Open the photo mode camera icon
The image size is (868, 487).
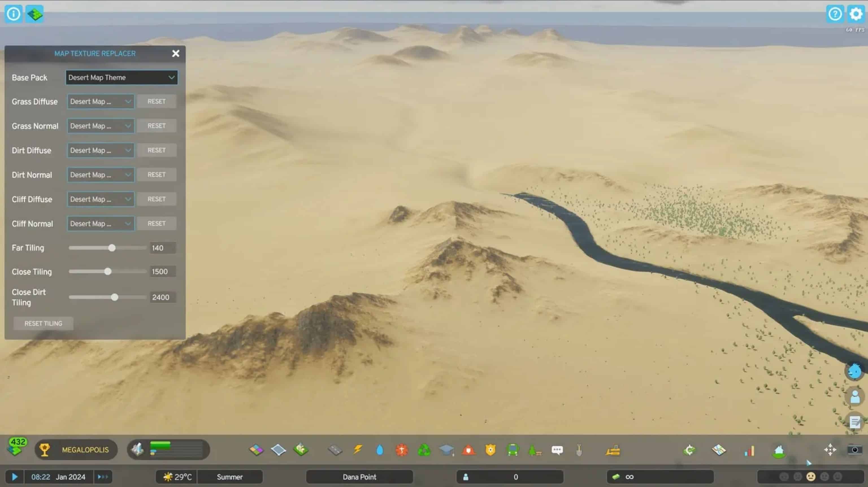854,450
